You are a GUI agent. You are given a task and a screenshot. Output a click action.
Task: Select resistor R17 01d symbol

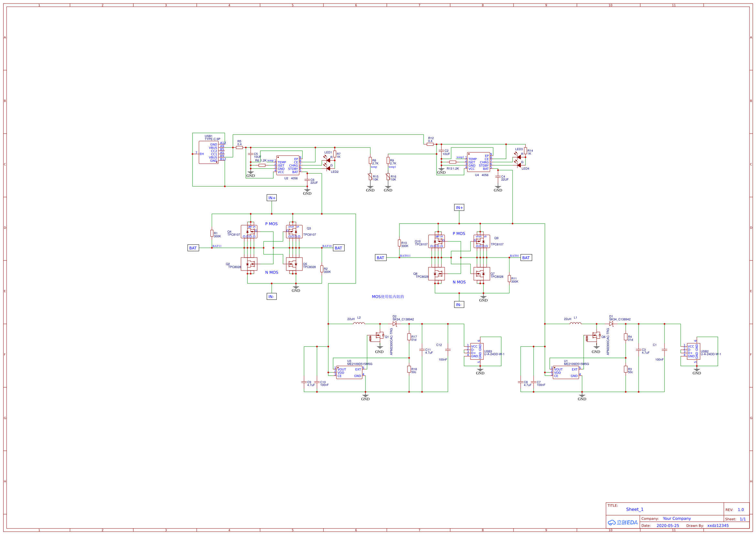[409, 337]
